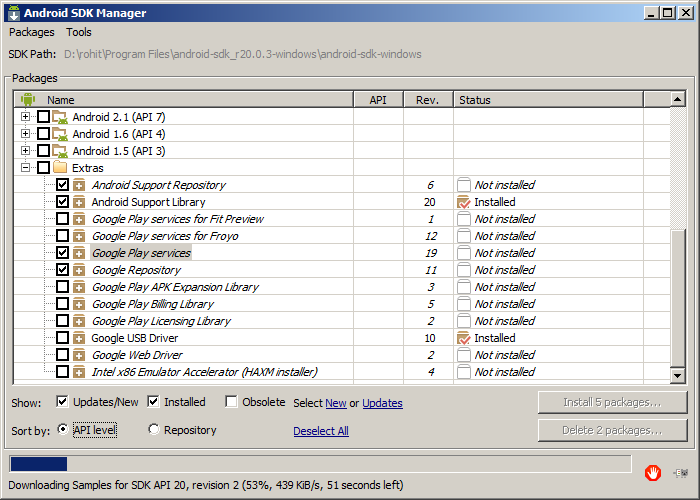700x500 pixels.
Task: Click Not installed status icon for Google Play APK Expansion Library
Action: click(x=464, y=287)
